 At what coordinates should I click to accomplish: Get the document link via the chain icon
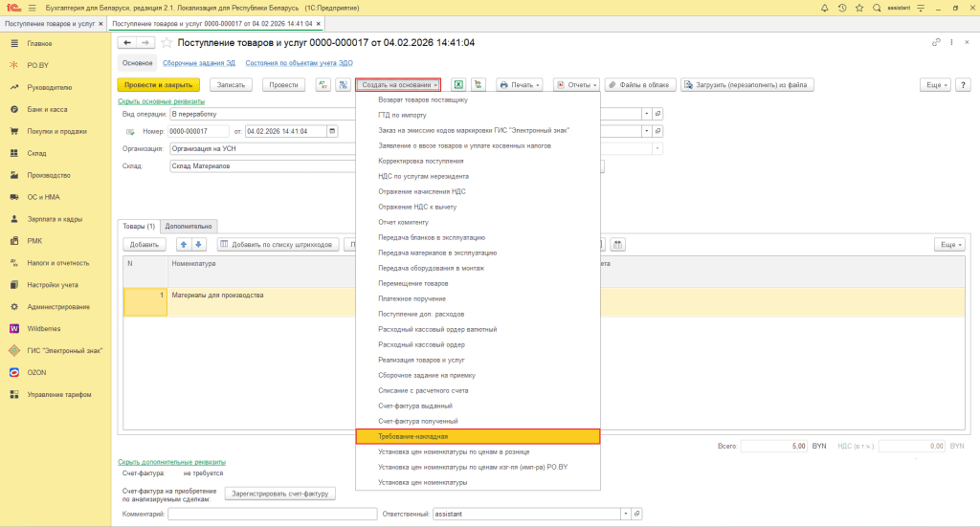[x=936, y=43]
